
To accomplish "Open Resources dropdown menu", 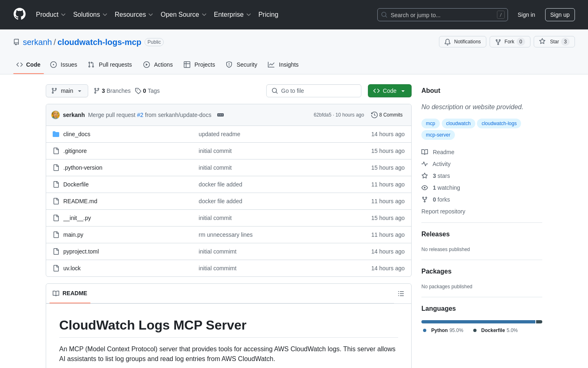I will pos(134,15).
